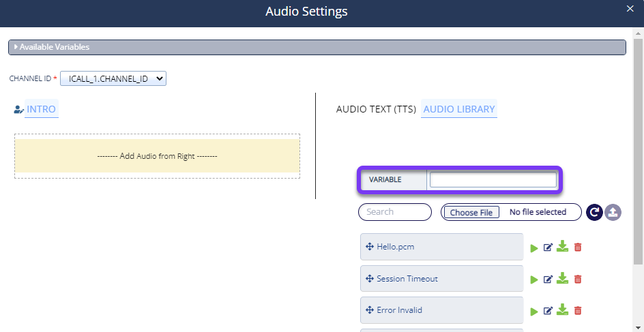Switch to the INTRO tab

click(41, 109)
